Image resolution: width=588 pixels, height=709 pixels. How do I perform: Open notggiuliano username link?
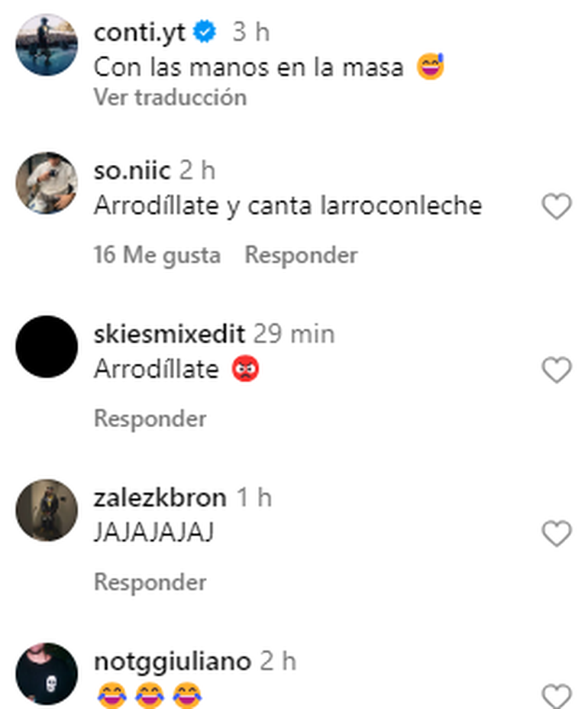tap(172, 662)
